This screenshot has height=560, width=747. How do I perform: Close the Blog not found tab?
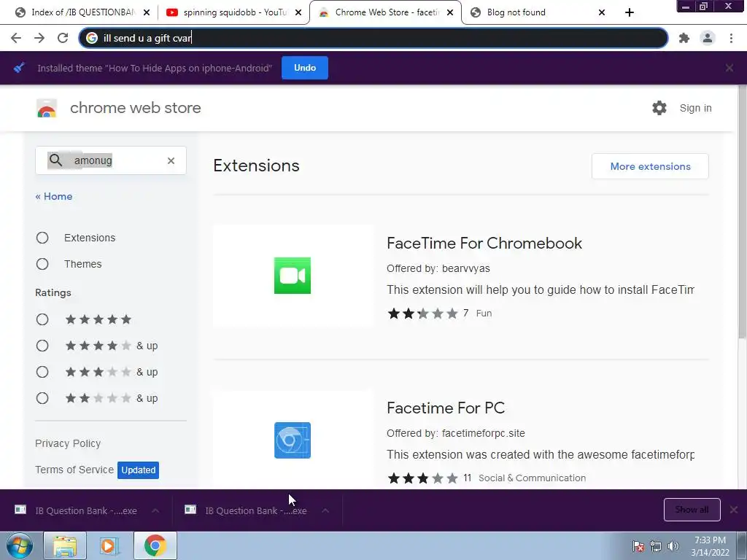[602, 12]
